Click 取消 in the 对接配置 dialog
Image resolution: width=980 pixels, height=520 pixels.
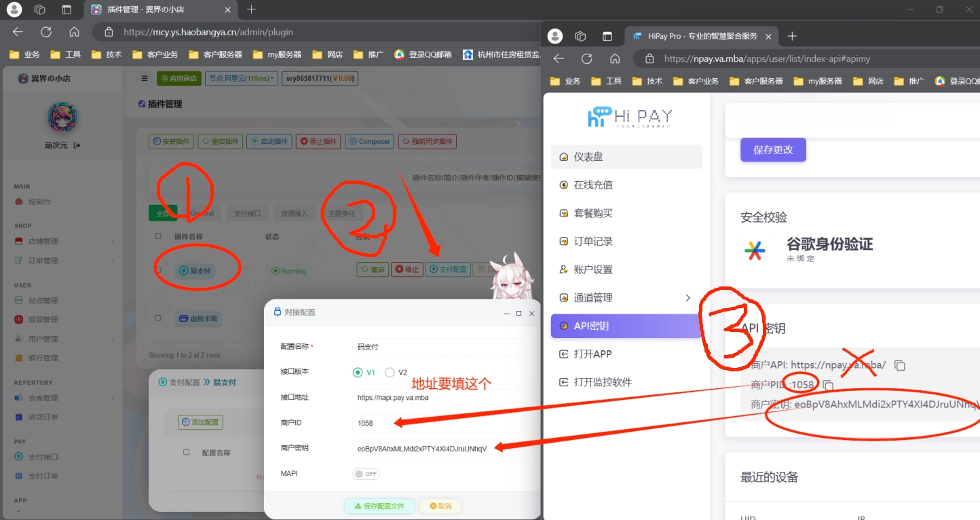coord(440,506)
